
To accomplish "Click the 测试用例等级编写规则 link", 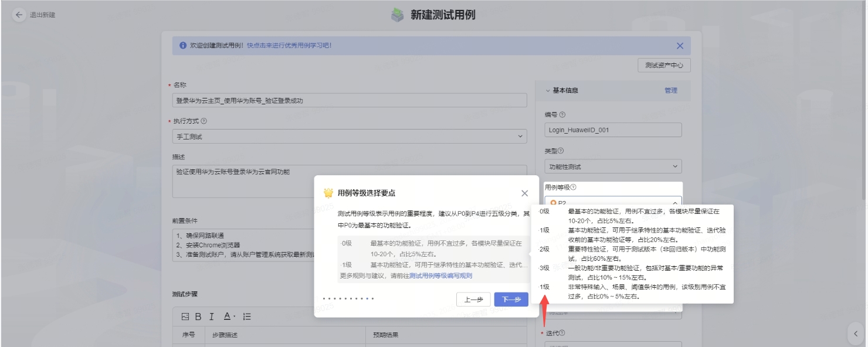I will coord(440,275).
